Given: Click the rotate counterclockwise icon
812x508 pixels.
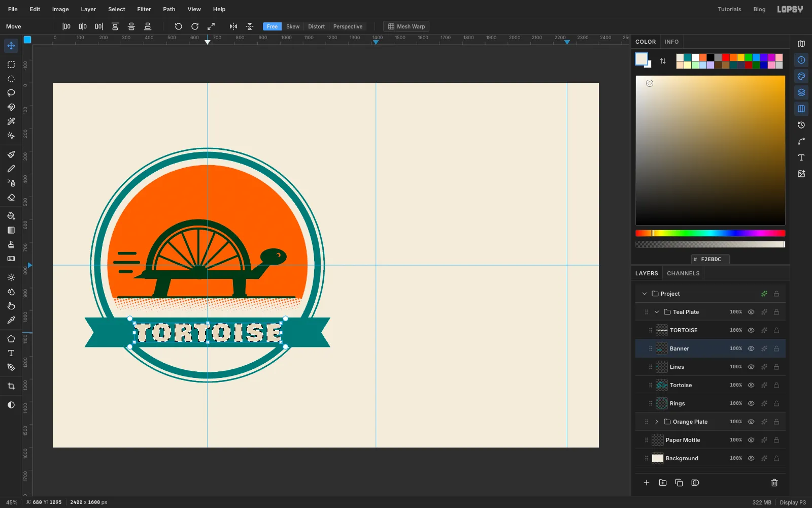Looking at the screenshot, I should [178, 26].
